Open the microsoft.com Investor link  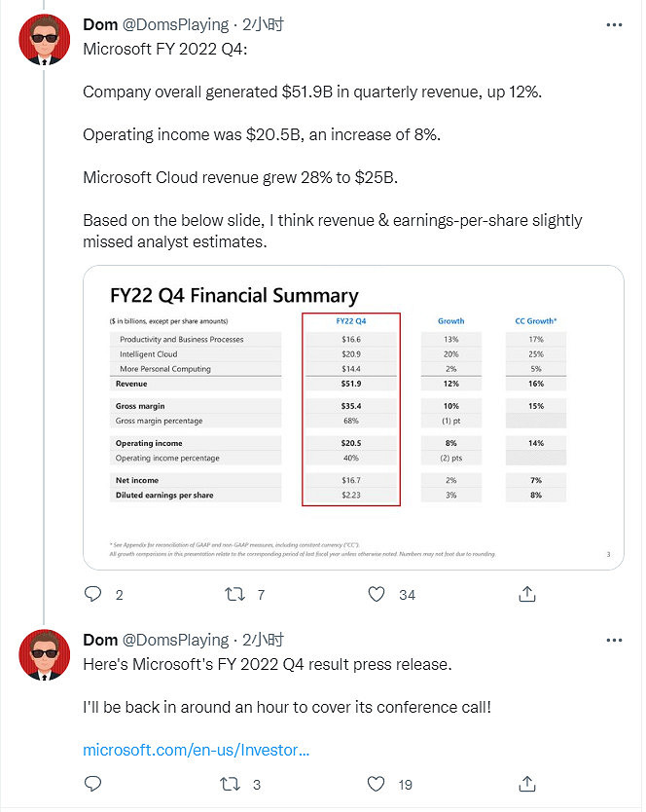[x=197, y=750]
